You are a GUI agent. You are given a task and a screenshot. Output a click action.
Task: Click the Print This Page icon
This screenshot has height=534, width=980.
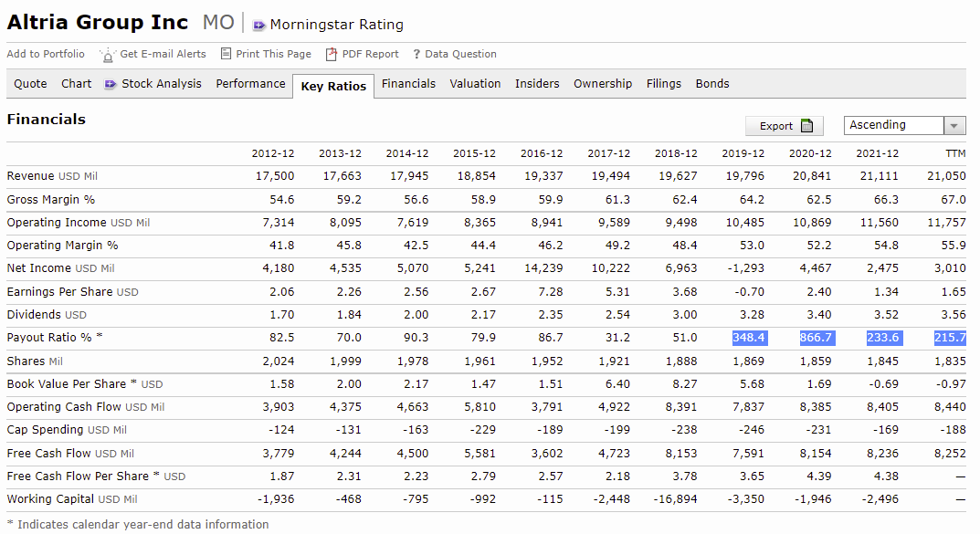pos(227,54)
